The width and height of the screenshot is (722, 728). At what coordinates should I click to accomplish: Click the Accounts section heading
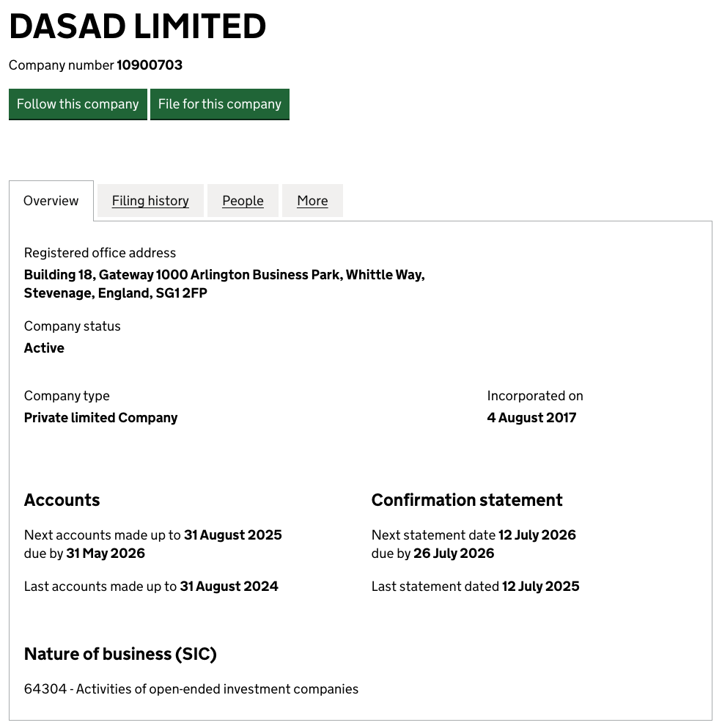62,500
